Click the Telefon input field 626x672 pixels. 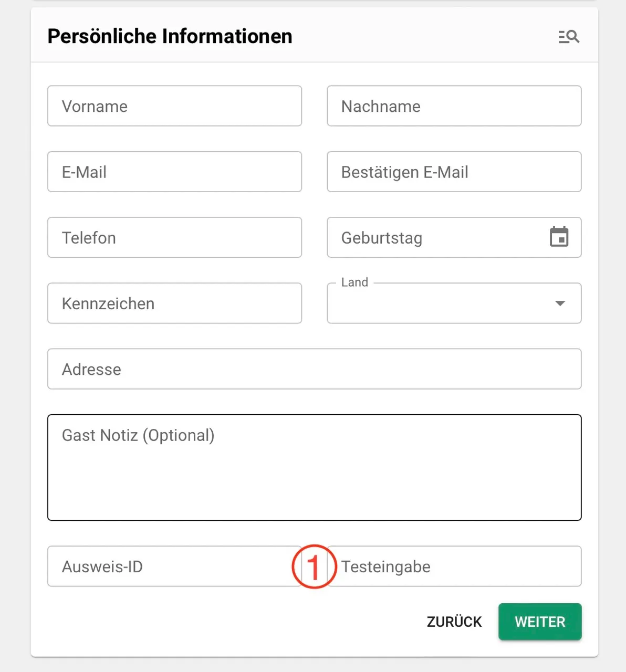pos(174,237)
